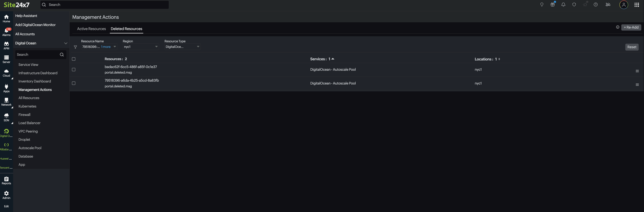The height and width of the screenshot is (212, 644).
Task: Click inside the sidebar search field
Action: pos(37,54)
